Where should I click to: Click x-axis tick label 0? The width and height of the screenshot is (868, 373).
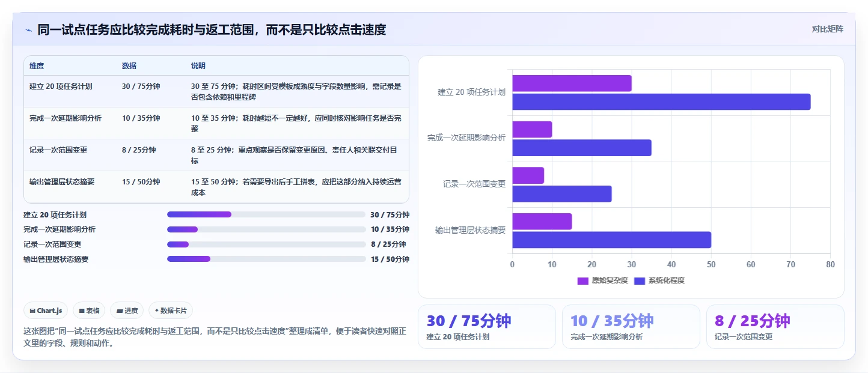pyautogui.click(x=512, y=264)
